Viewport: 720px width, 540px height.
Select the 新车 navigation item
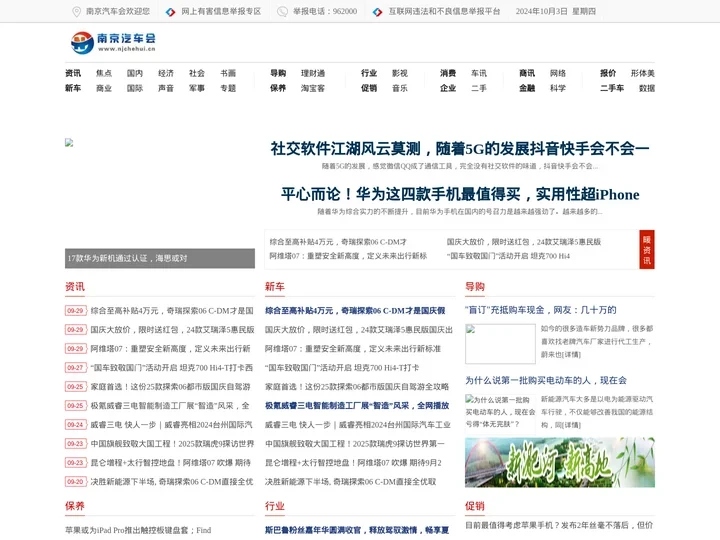point(73,88)
